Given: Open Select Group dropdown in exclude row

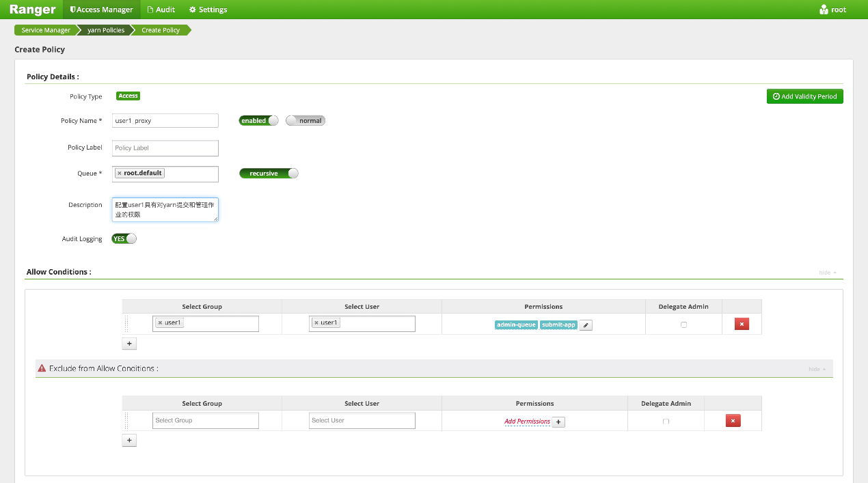Looking at the screenshot, I should click(205, 421).
